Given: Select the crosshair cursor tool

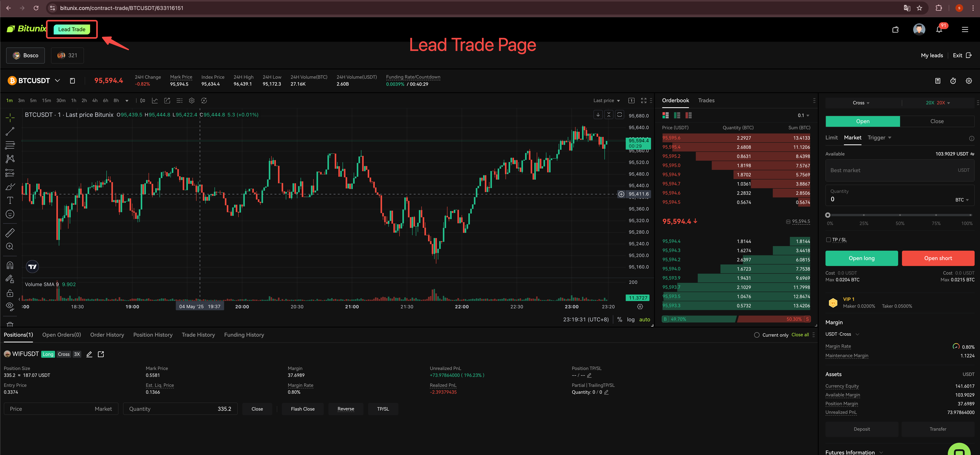Looking at the screenshot, I should 10,117.
